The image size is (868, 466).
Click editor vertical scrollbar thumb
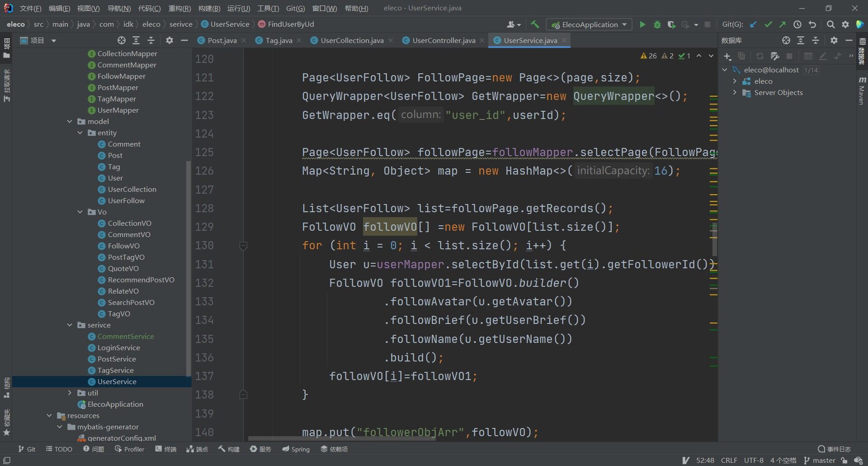coord(715,239)
